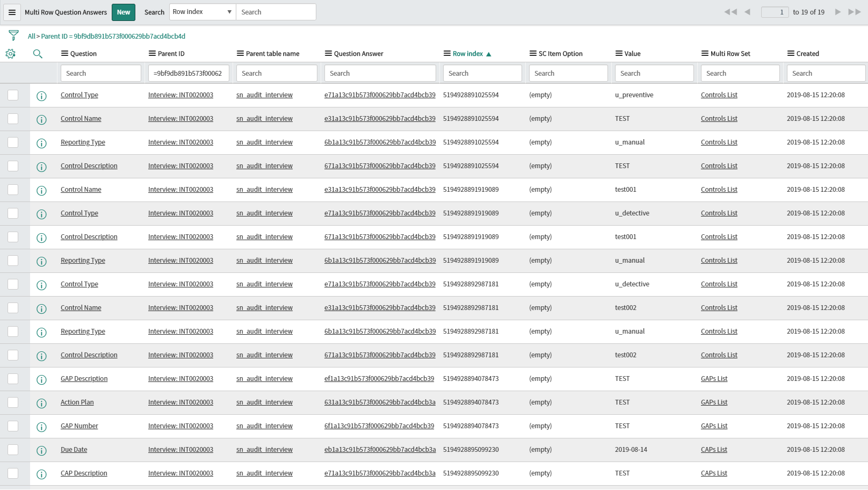This screenshot has width=868, height=490.
Task: Open CAPs List link in Due Date row
Action: 714,450
